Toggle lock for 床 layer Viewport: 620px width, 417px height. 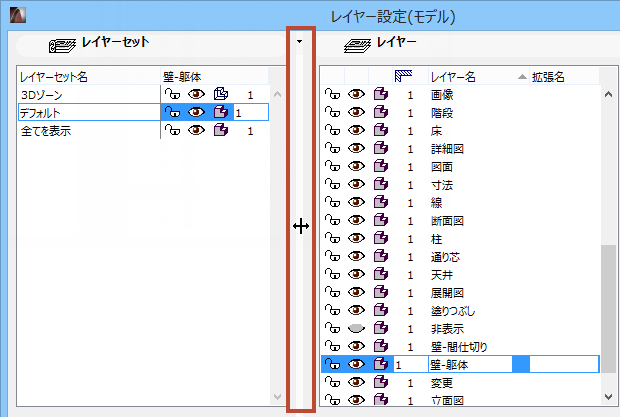tap(333, 130)
